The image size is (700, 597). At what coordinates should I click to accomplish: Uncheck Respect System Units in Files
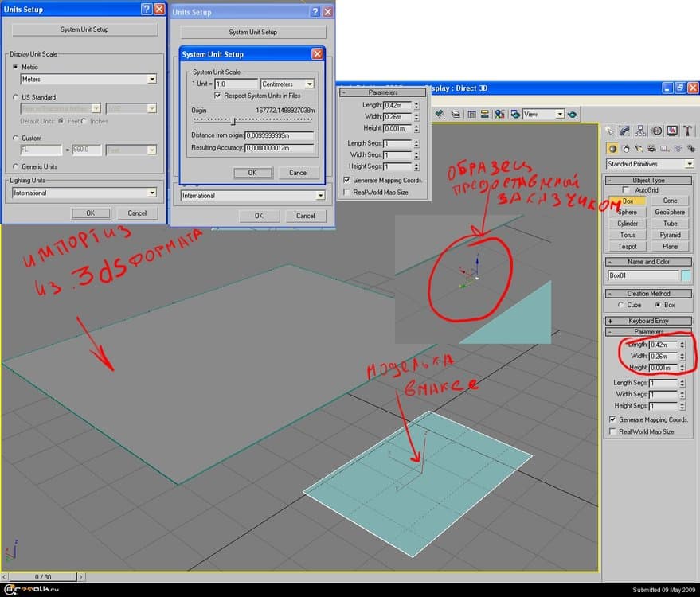click(x=217, y=95)
